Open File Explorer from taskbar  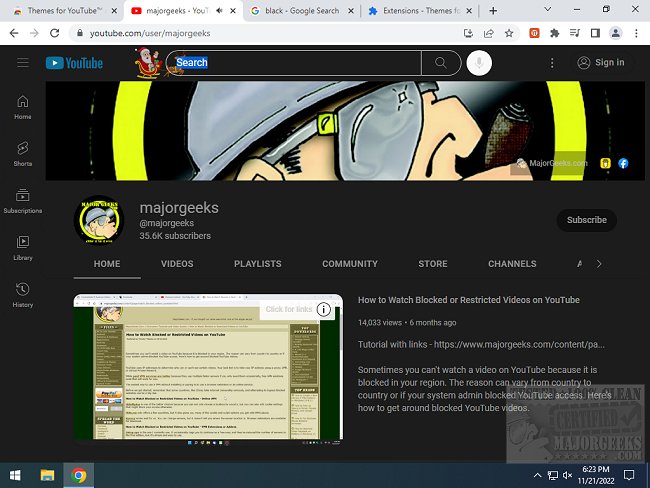[x=47, y=475]
